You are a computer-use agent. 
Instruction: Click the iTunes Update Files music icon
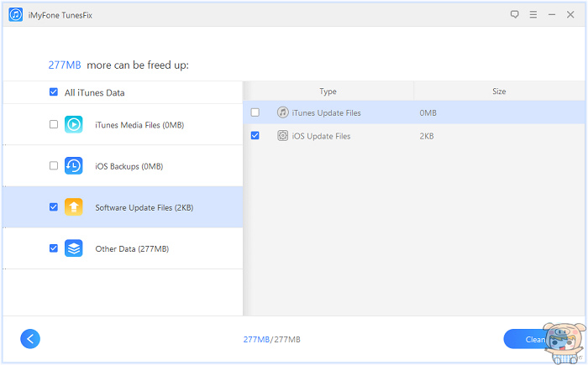point(283,112)
